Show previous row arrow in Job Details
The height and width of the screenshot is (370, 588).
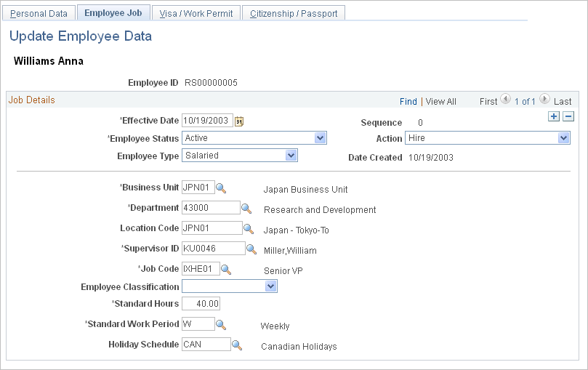[x=505, y=100]
